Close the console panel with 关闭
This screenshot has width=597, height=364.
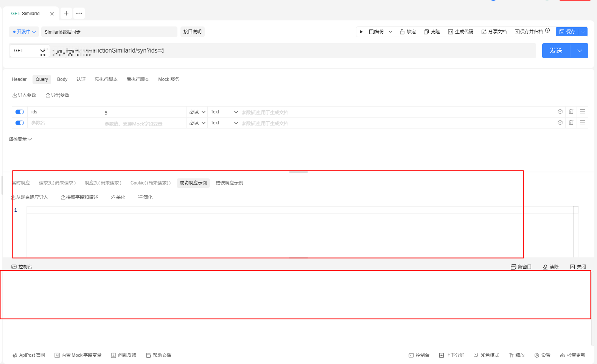pyautogui.click(x=578, y=267)
